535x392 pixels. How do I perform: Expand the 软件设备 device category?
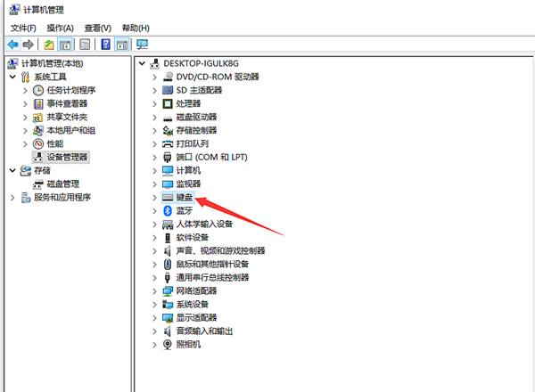pyautogui.click(x=154, y=238)
